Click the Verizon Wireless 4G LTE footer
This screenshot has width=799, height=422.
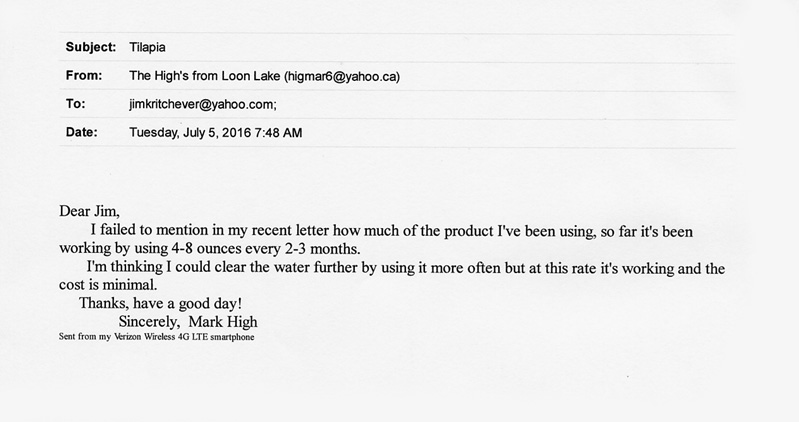coord(156,337)
